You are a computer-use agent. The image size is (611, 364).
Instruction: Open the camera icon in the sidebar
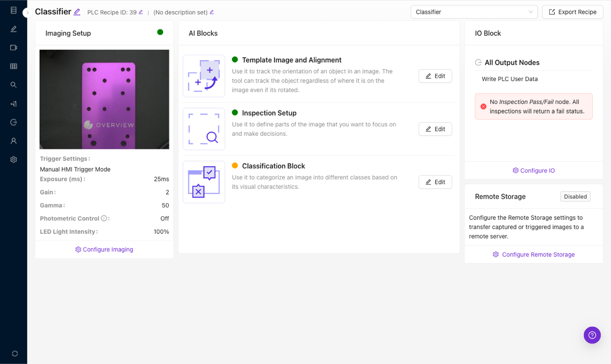coord(13,47)
